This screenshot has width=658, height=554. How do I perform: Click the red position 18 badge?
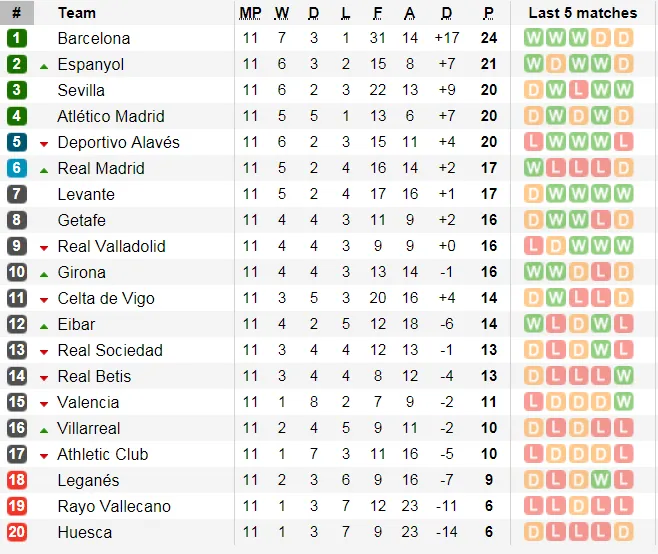pos(16,480)
